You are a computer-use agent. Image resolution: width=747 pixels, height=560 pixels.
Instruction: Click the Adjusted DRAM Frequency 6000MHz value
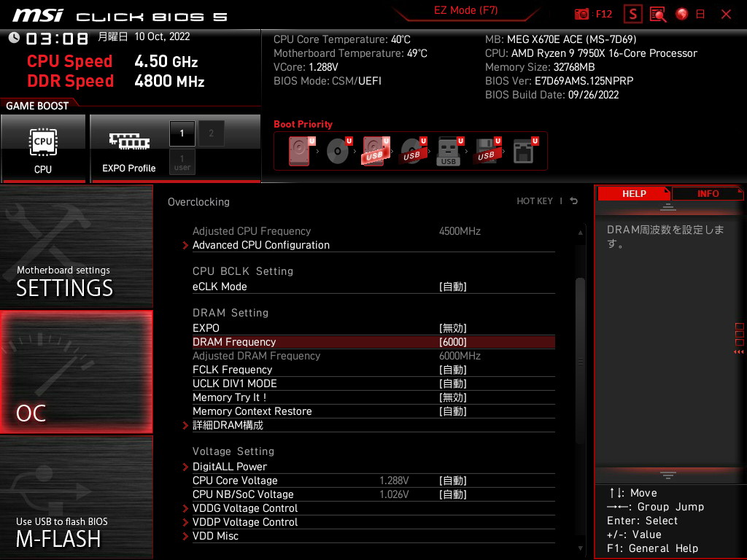pos(460,356)
